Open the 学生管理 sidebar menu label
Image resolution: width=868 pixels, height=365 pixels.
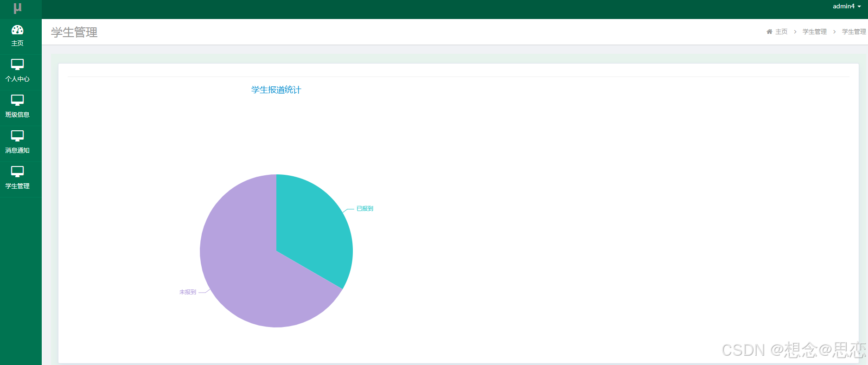pyautogui.click(x=17, y=186)
